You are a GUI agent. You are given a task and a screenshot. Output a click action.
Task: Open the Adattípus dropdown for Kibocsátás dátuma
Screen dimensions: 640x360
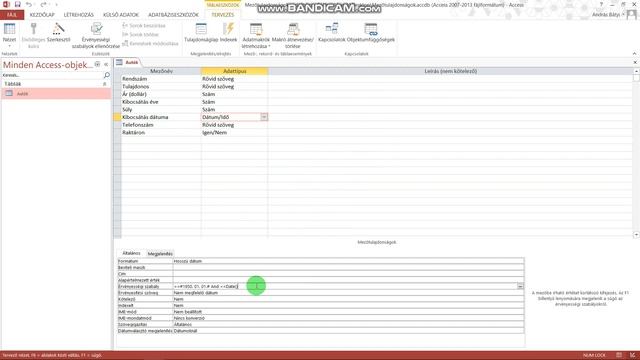264,117
